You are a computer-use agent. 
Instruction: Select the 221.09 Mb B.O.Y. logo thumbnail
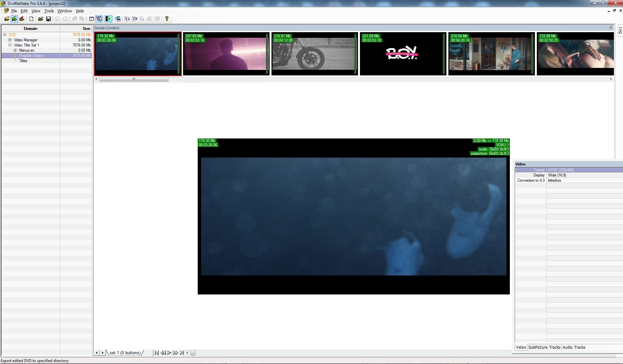point(403,54)
